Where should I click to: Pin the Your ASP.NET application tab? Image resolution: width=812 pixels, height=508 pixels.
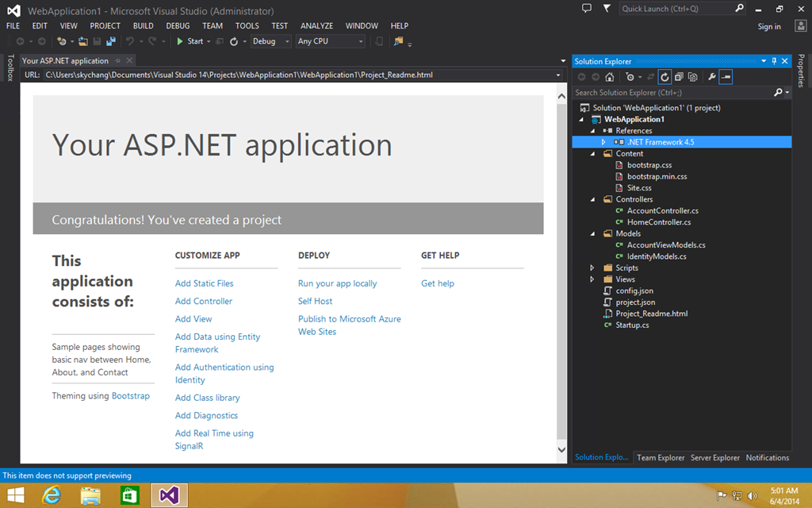pos(118,60)
